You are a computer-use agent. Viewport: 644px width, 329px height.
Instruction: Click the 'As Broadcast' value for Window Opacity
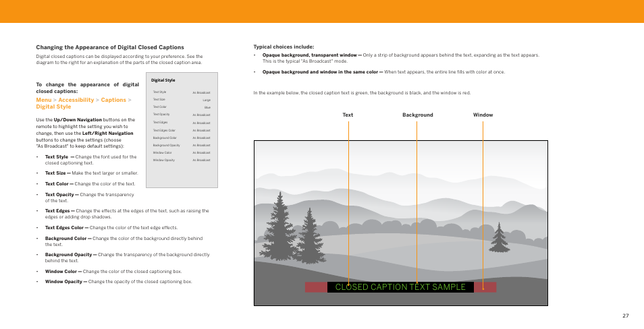point(201,160)
